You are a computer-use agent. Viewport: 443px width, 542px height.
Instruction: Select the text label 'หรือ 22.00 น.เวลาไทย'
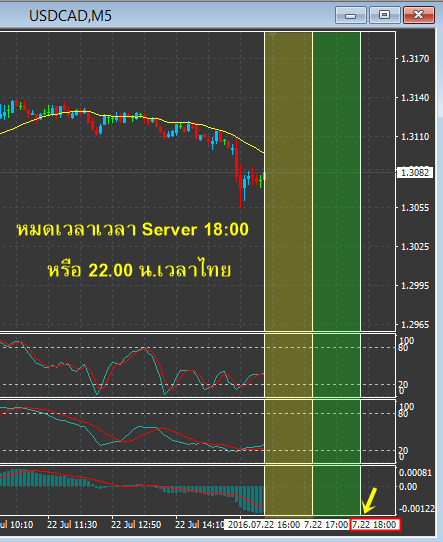click(139, 270)
